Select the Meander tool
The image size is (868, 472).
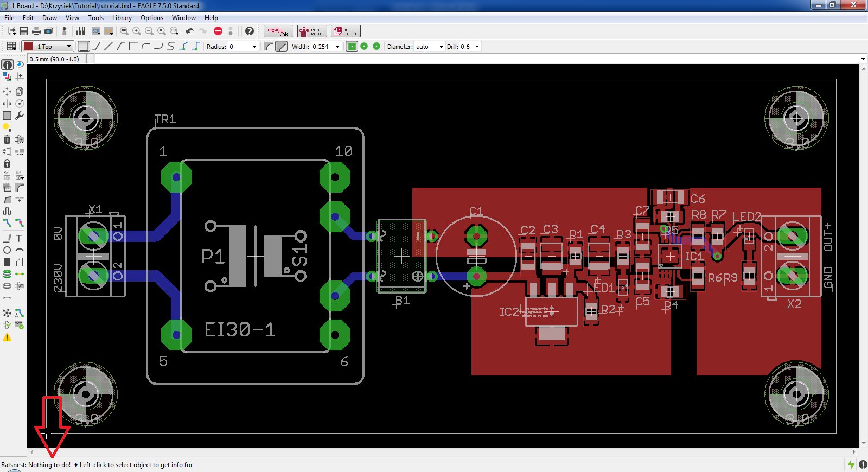pos(7,211)
